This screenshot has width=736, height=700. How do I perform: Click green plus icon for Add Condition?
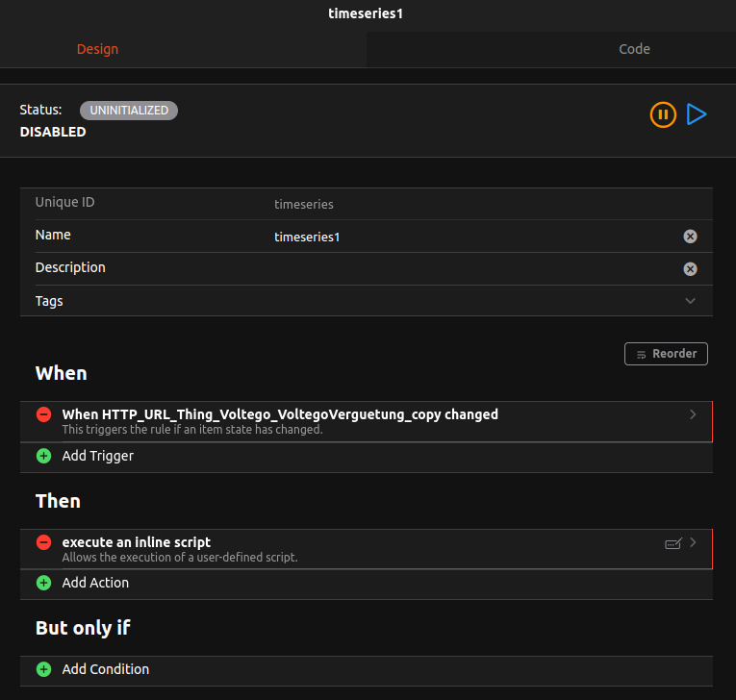[x=43, y=669]
